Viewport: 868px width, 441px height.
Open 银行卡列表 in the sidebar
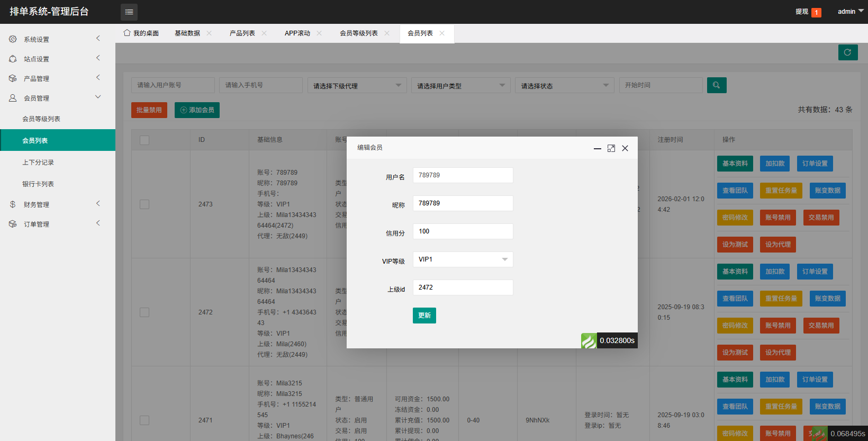[x=38, y=184]
